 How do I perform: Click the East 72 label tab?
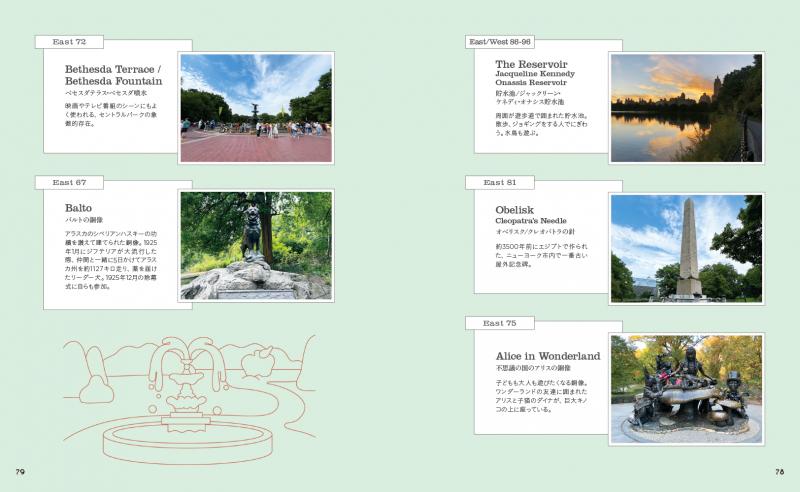pyautogui.click(x=69, y=42)
